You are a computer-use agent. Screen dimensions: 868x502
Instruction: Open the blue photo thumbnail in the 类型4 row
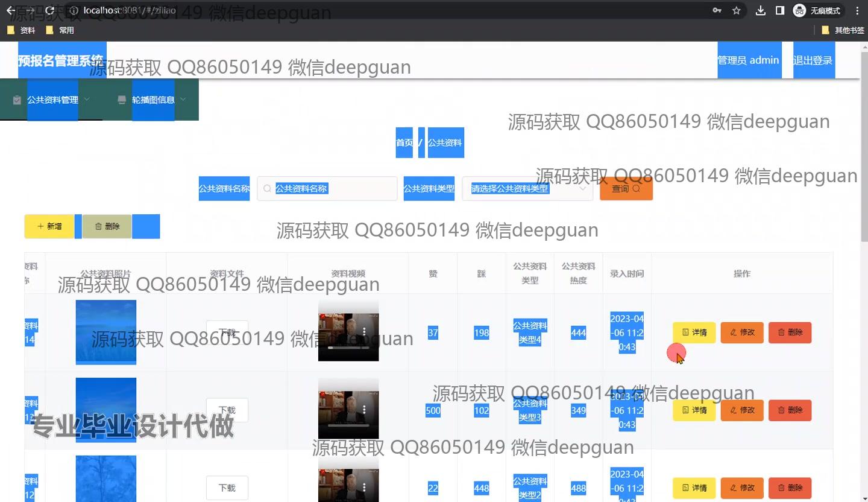[x=106, y=332]
